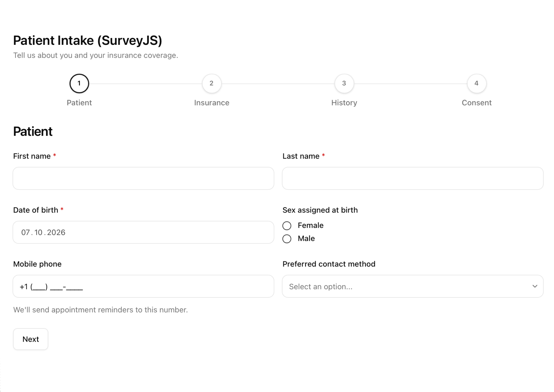
Task: Click the Mobile phone label
Action: (x=37, y=264)
